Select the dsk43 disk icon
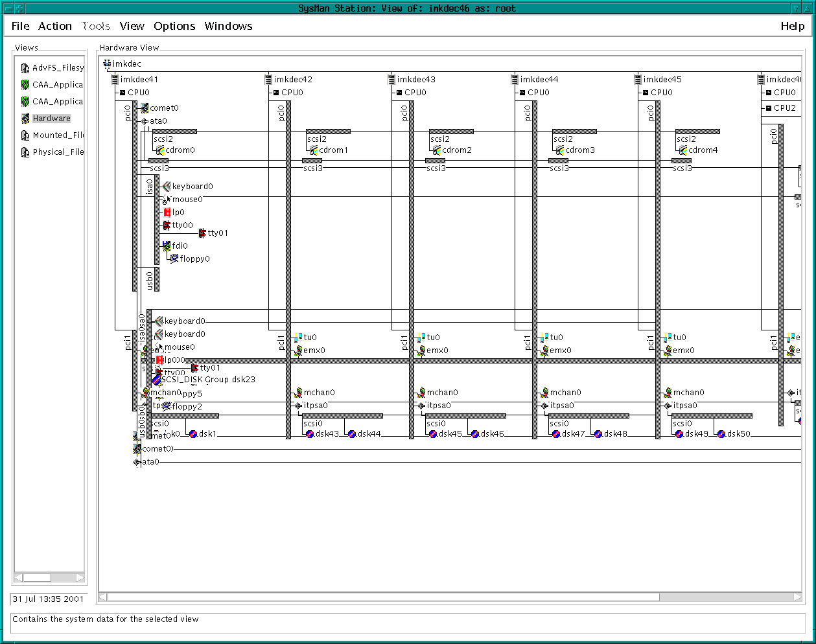816x644 pixels. coord(310,434)
